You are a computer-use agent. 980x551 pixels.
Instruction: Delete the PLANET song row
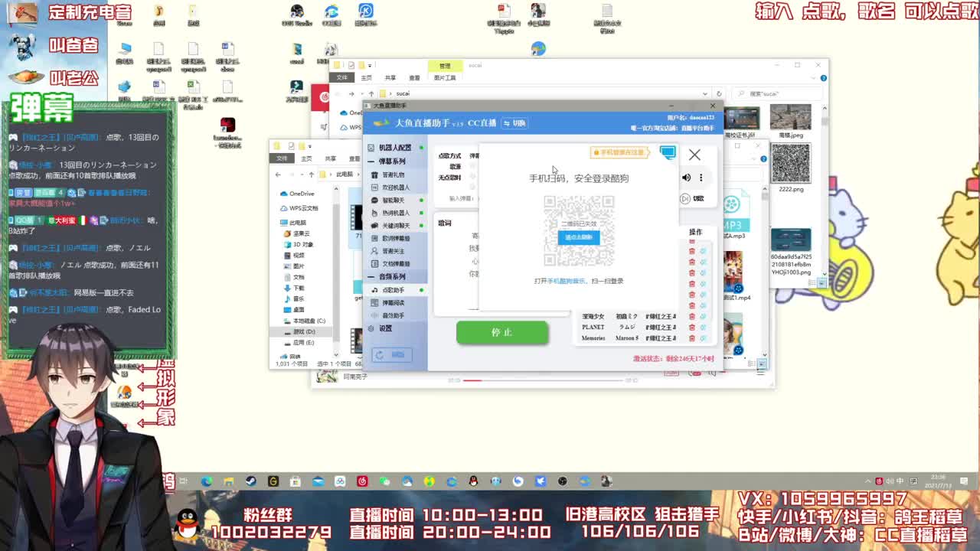click(x=692, y=328)
